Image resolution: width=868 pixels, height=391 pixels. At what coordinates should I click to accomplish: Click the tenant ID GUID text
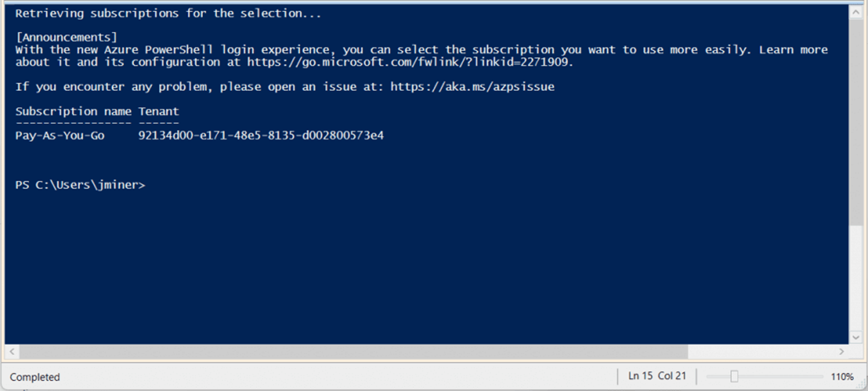(261, 136)
